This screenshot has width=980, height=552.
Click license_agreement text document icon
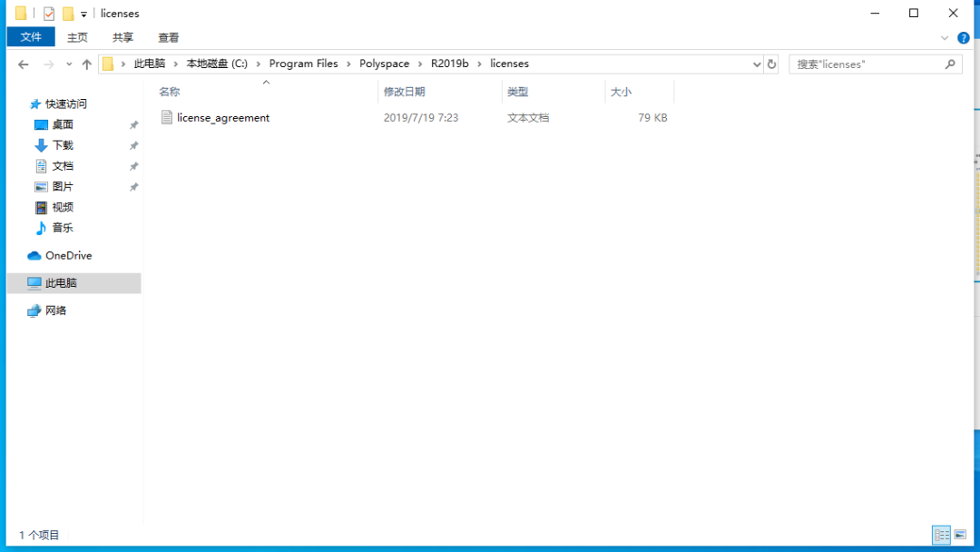click(x=166, y=117)
